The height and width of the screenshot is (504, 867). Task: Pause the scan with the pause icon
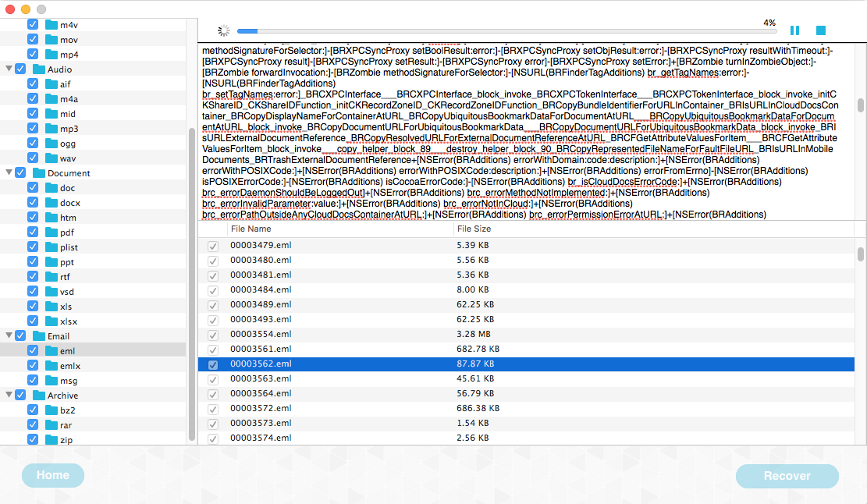coord(794,30)
